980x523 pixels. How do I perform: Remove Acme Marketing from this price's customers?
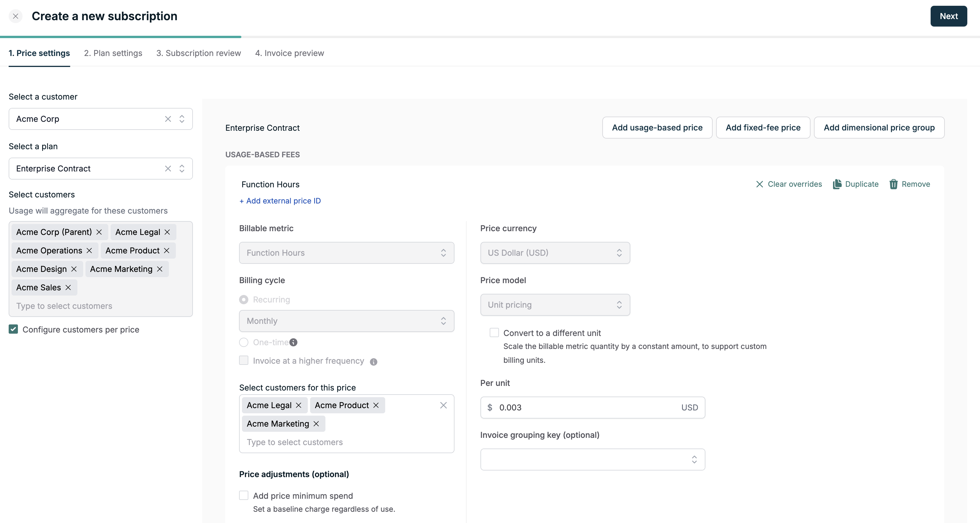click(316, 423)
